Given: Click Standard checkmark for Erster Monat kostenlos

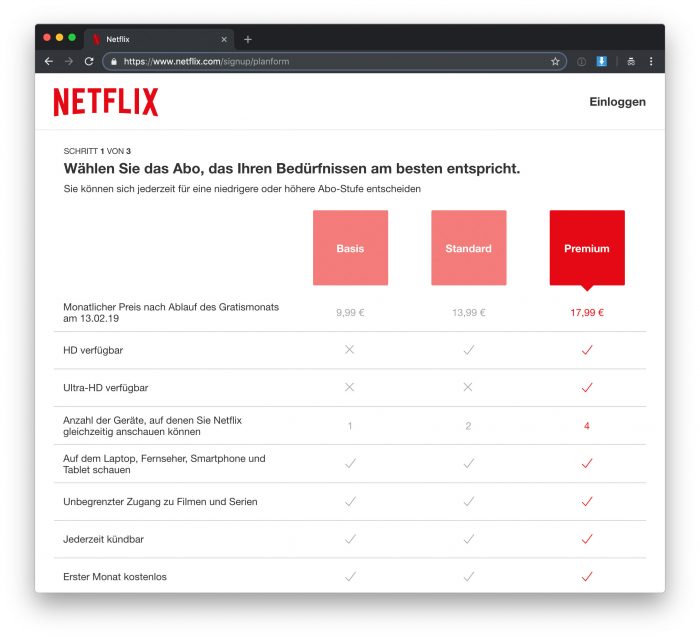Looking at the screenshot, I should [x=469, y=576].
